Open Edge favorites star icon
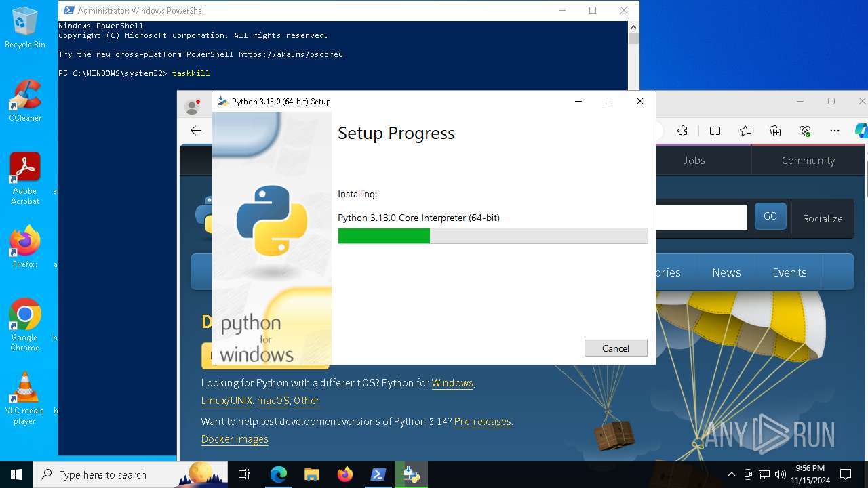 [745, 131]
